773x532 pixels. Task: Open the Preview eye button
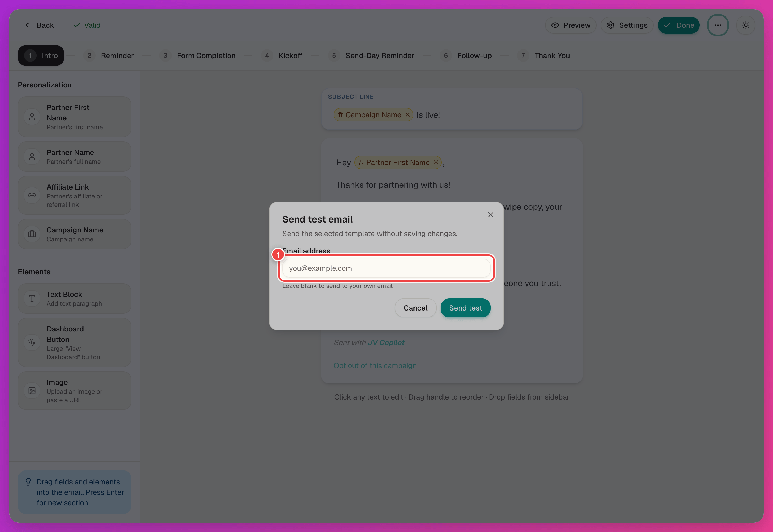pyautogui.click(x=571, y=25)
